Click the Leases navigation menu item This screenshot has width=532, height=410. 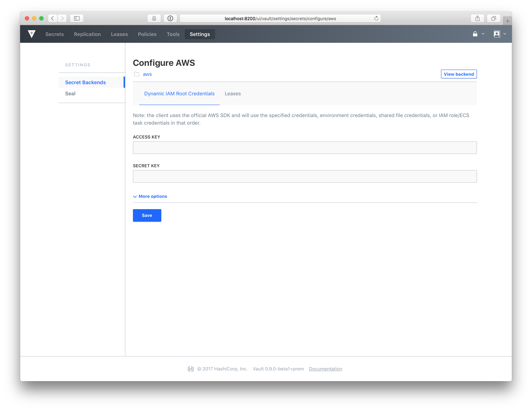pos(119,34)
